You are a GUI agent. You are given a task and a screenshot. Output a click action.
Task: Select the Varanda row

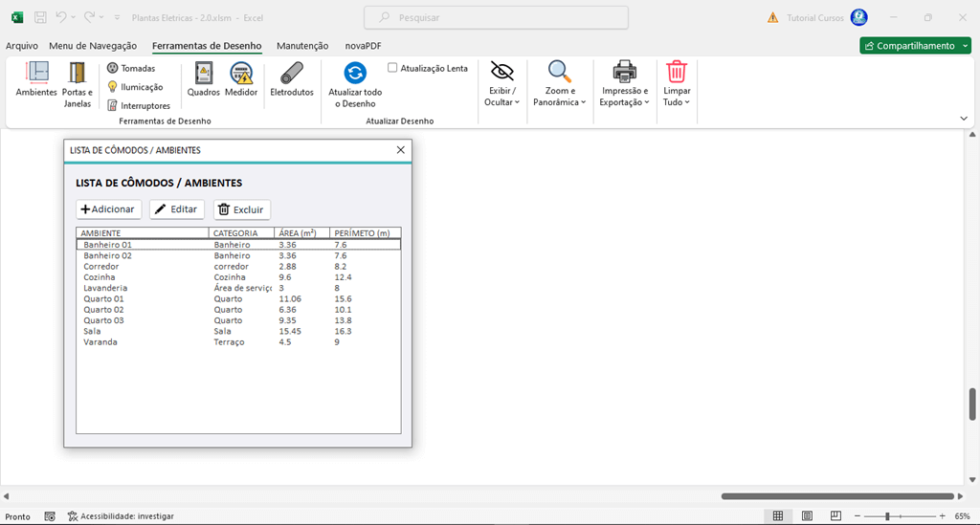click(238, 342)
